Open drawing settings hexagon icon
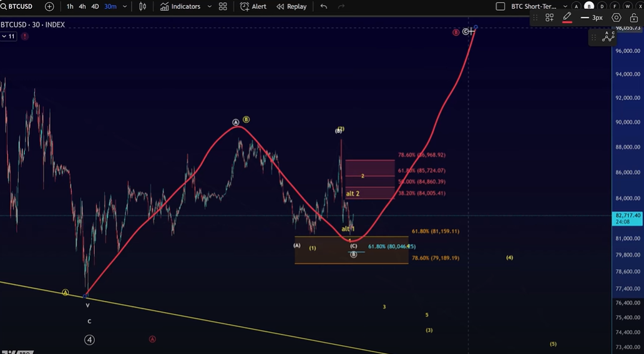This screenshot has height=354, width=644. tap(616, 17)
